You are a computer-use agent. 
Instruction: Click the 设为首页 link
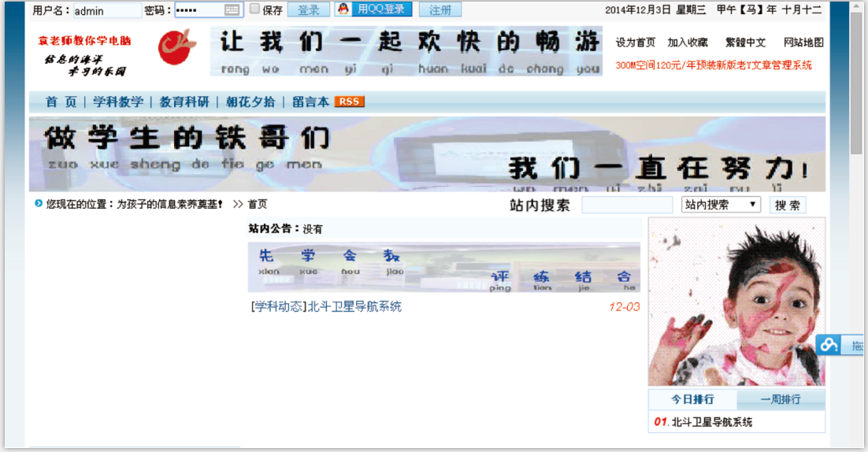635,43
